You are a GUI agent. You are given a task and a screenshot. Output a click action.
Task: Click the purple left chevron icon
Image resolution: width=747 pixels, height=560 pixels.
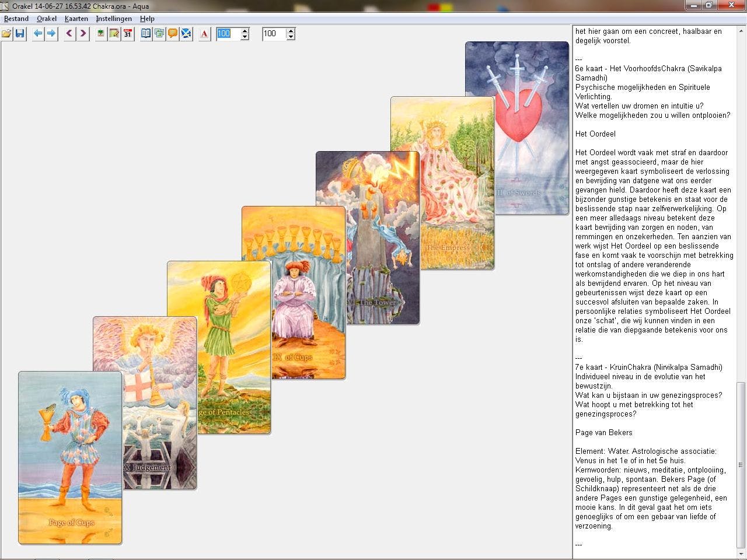69,34
